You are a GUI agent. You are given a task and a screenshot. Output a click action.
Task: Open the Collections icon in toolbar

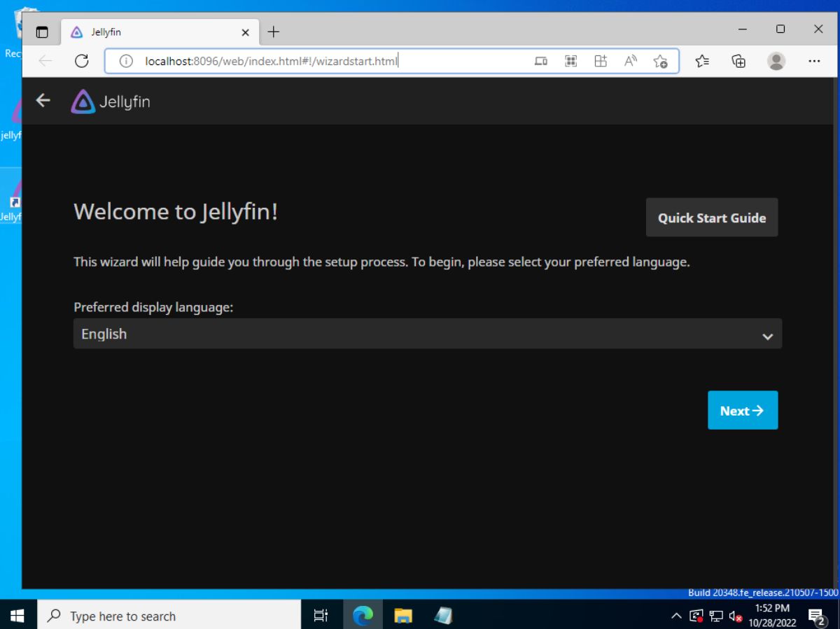(738, 62)
